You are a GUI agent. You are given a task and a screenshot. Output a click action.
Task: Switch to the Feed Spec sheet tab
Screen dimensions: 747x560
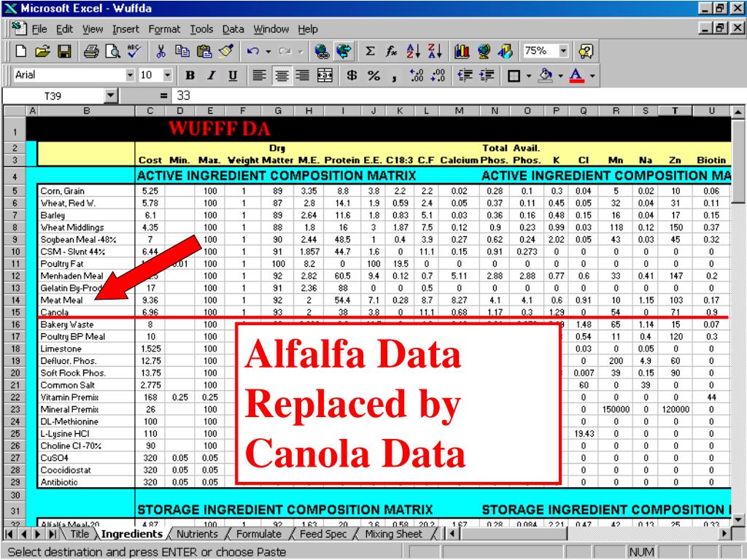pos(323,534)
